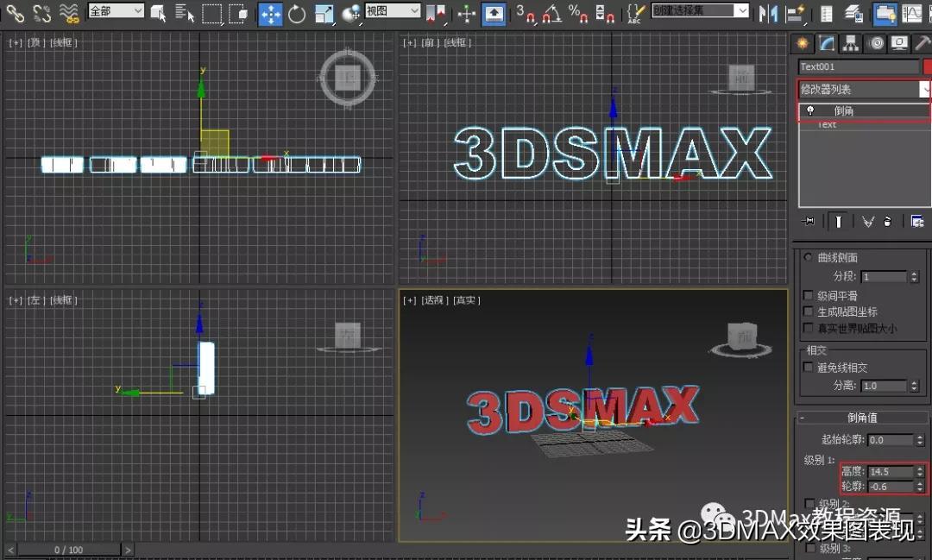Click the Select Object tool icon
Image resolution: width=932 pixels, height=560 pixels.
(x=158, y=12)
